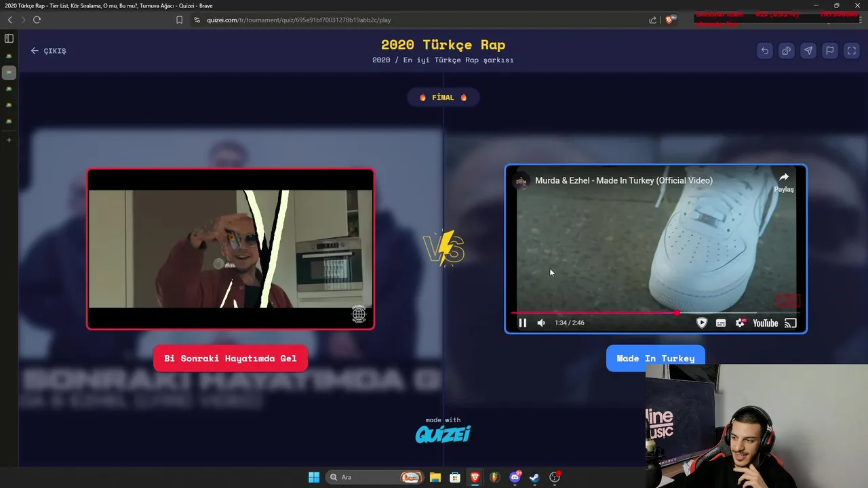Open OBS Studio from taskbar

coord(555,477)
